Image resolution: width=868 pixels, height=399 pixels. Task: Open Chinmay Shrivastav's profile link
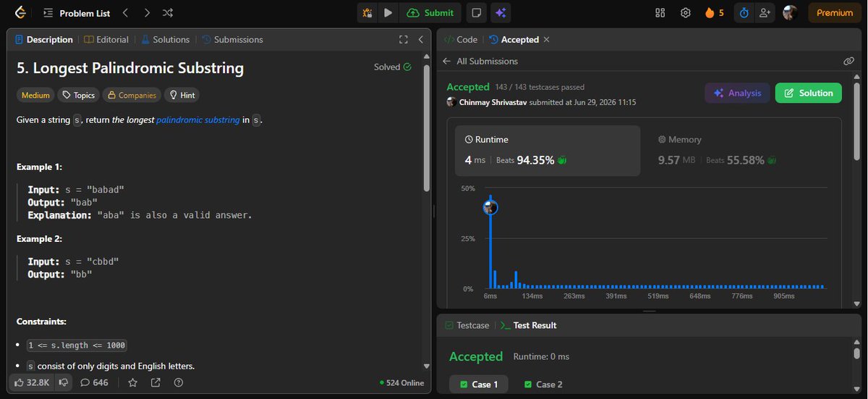[493, 102]
